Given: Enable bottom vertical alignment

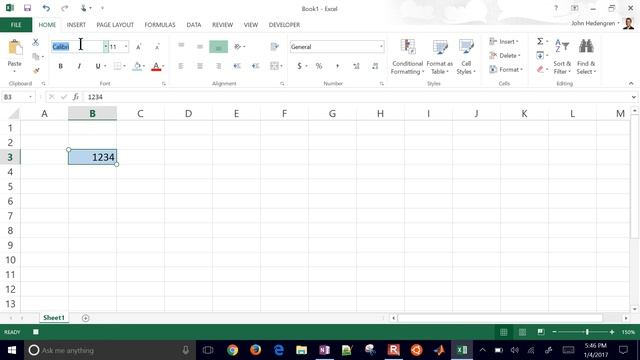Looking at the screenshot, I should [218, 47].
